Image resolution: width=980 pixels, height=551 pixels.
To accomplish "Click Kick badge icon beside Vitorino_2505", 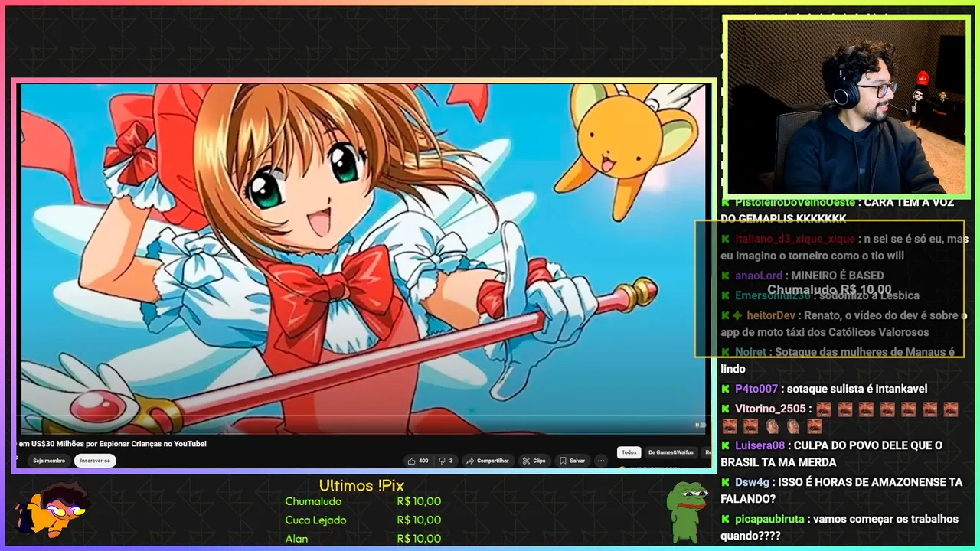I will (726, 409).
